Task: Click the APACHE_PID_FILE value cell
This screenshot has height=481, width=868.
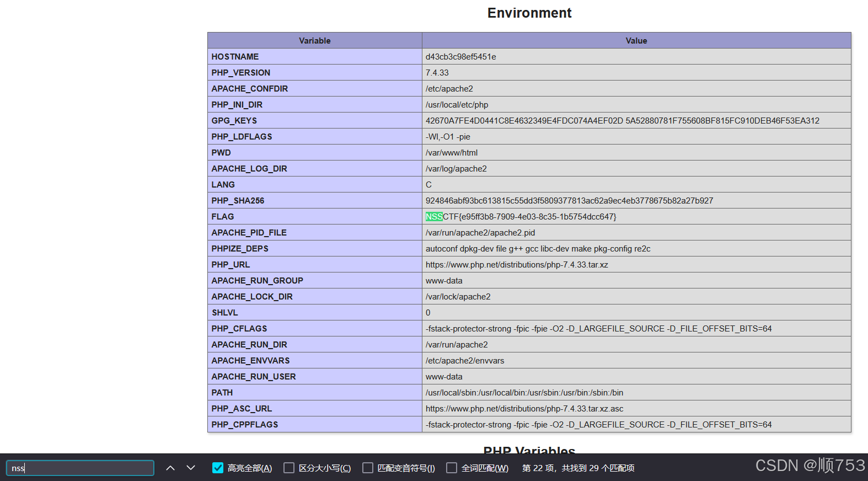Action: pyautogui.click(x=636, y=233)
